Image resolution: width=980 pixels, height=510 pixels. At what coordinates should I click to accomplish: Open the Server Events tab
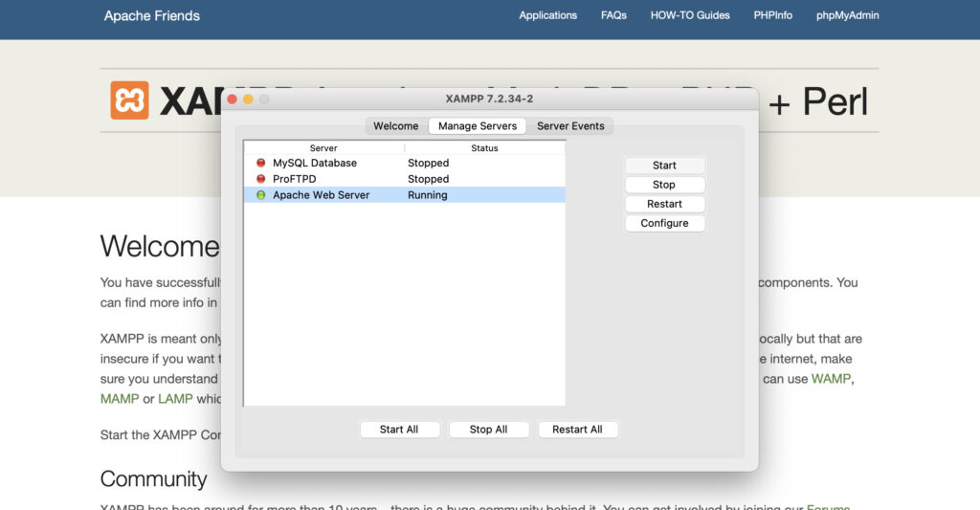570,125
